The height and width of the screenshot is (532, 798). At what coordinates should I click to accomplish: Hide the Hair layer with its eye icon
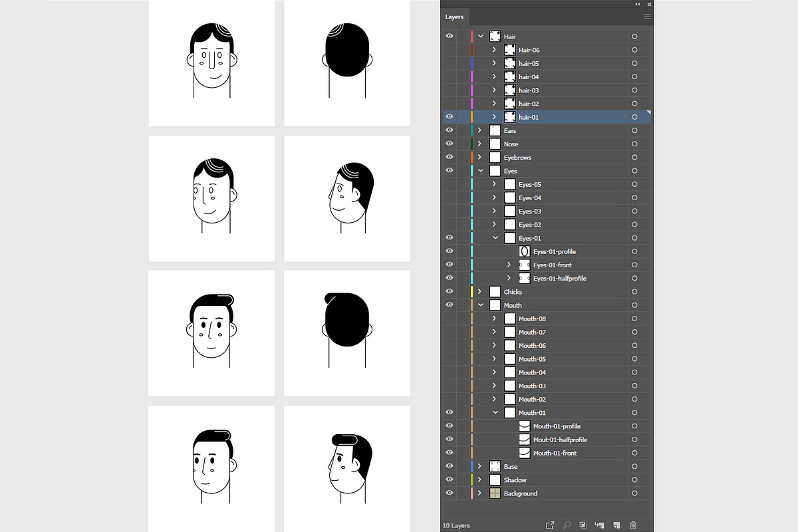(450, 36)
